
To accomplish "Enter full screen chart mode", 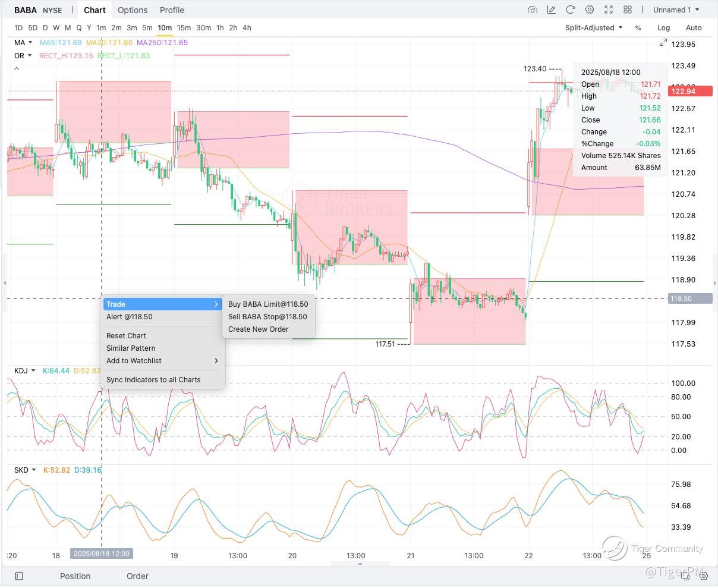I will 609,10.
